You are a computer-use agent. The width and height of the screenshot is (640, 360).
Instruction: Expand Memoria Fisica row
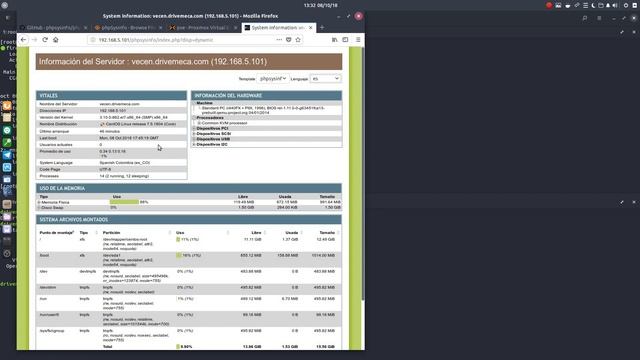pos(39,202)
